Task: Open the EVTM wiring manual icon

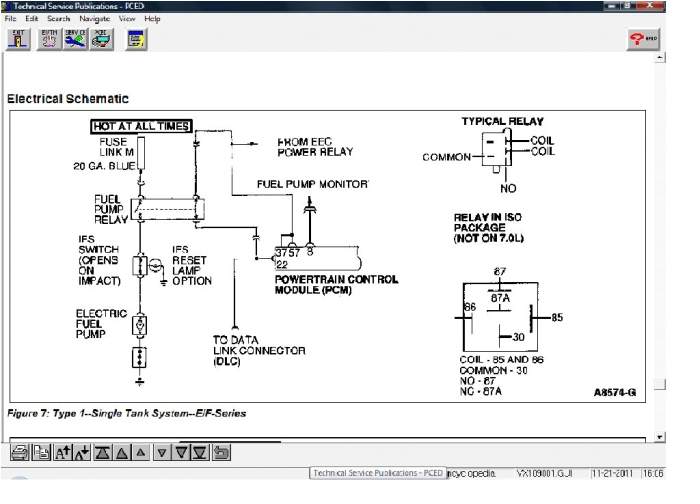Action: [47, 39]
